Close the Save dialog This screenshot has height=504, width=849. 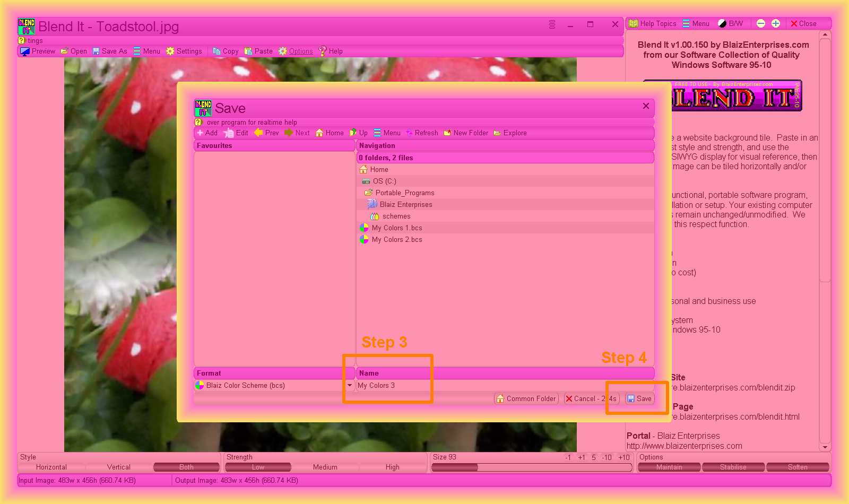(646, 106)
